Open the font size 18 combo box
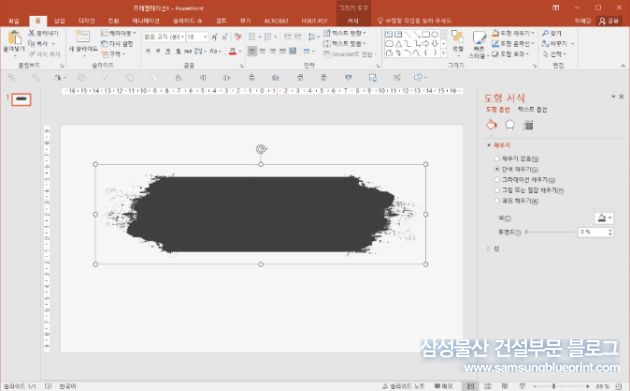 (197, 37)
